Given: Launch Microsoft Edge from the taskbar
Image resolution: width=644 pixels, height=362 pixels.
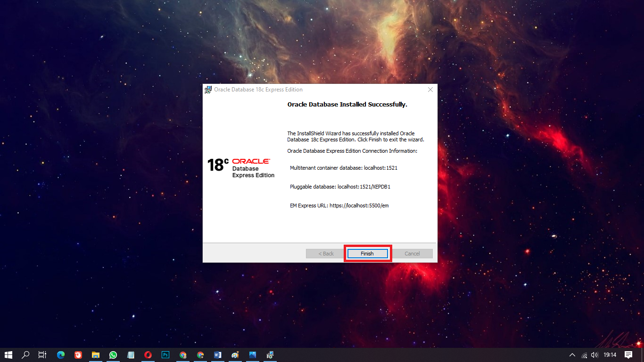Looking at the screenshot, I should (61, 355).
